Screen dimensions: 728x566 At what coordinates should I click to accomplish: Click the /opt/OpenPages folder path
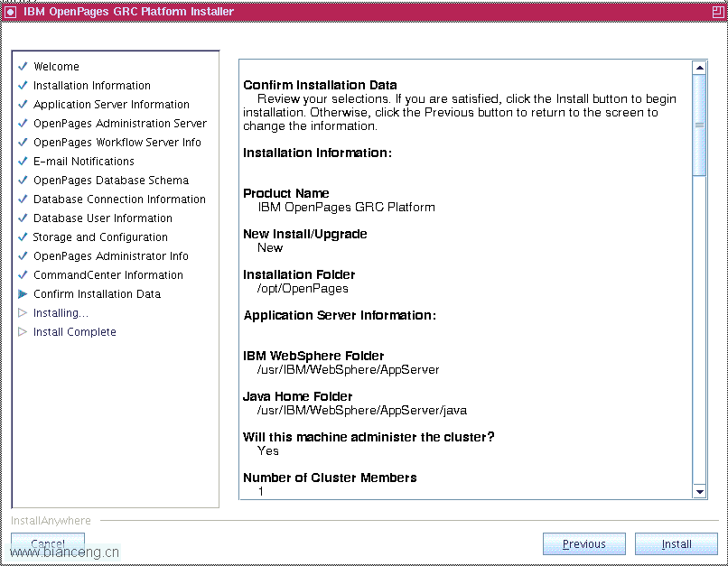303,289
